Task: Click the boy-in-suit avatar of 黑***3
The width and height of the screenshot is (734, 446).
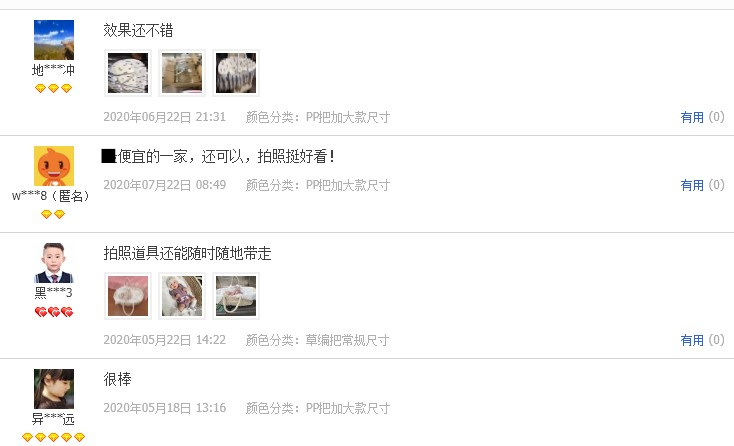Action: (x=54, y=263)
